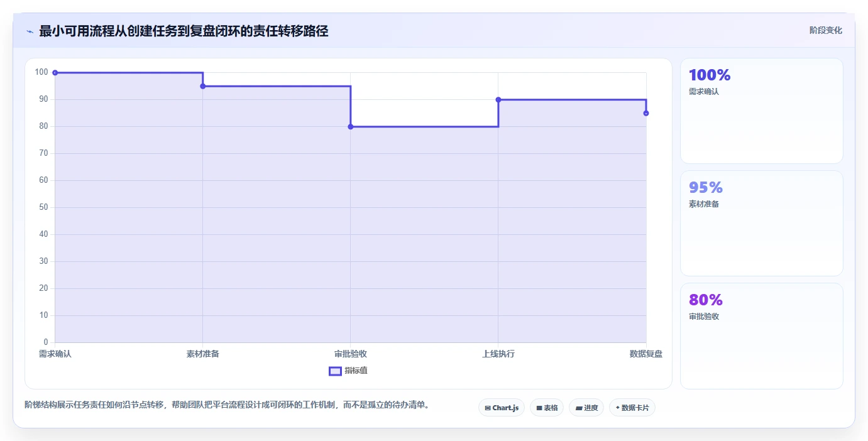Click the 素材准备 x-axis label
This screenshot has width=868, height=441.
(203, 354)
